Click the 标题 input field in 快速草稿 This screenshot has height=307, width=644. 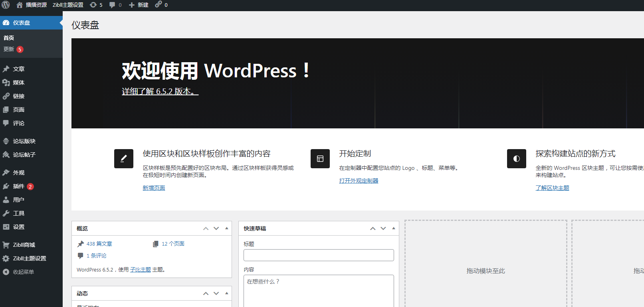point(319,255)
